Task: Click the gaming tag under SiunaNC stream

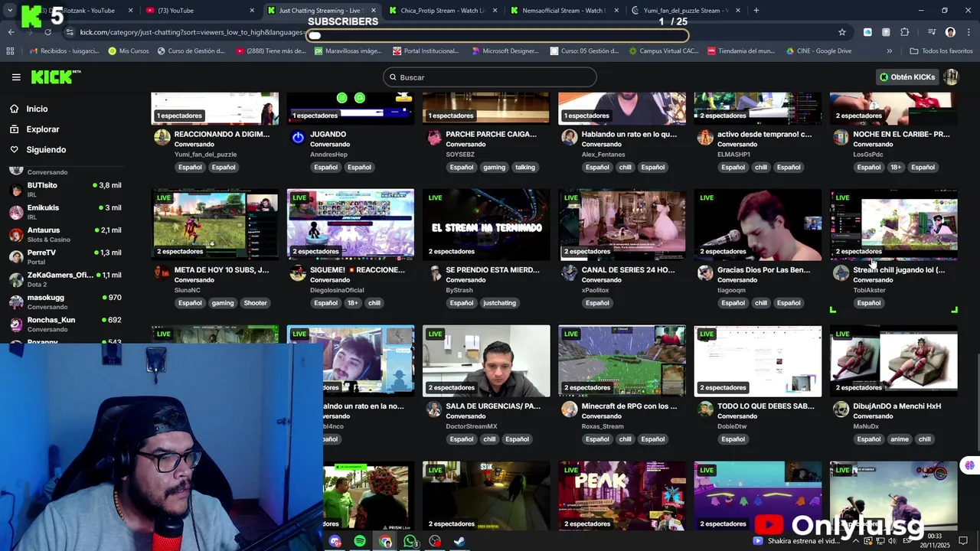Action: [223, 303]
